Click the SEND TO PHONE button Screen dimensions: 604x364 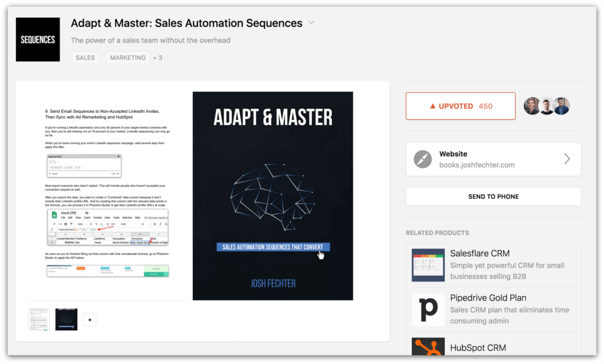[494, 196]
